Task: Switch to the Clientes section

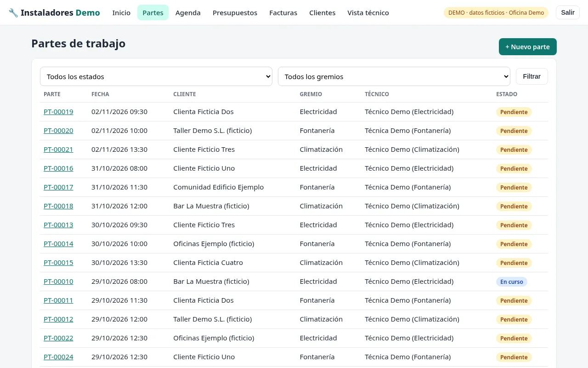Action: pos(322,13)
